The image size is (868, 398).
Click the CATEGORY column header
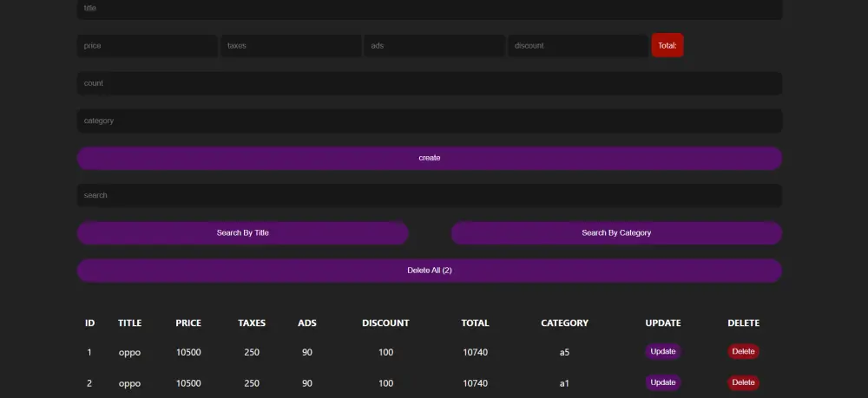pyautogui.click(x=565, y=323)
